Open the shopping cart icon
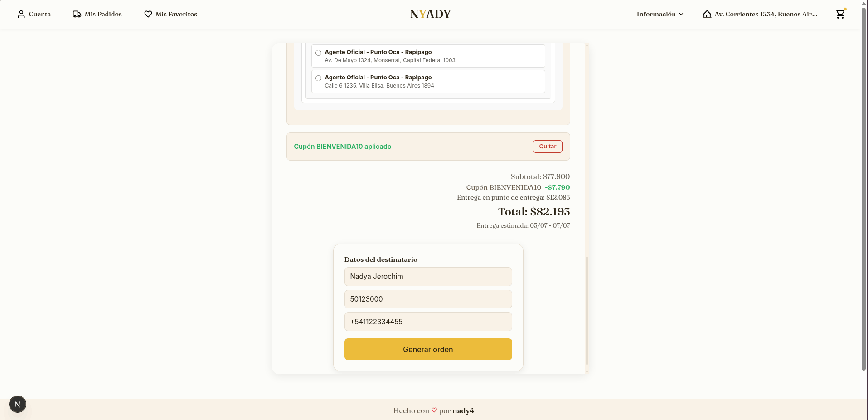The image size is (868, 420). 840,14
